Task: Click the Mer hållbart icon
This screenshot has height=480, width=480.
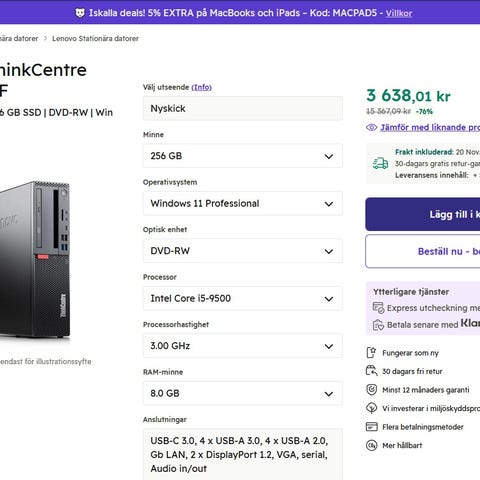Action: [x=371, y=445]
